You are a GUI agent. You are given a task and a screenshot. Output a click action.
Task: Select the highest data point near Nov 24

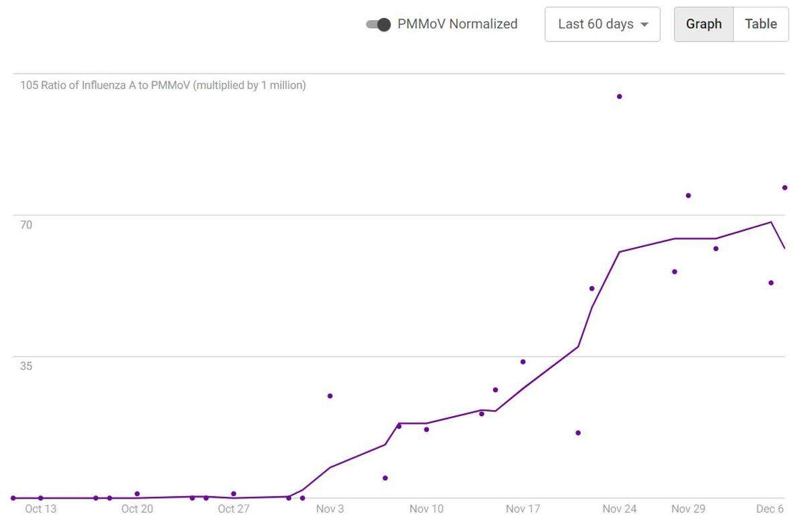coord(619,96)
